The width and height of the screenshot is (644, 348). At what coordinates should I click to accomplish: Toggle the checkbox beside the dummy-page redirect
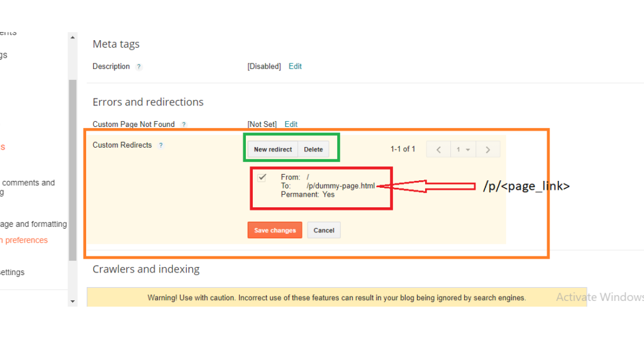coord(262,178)
